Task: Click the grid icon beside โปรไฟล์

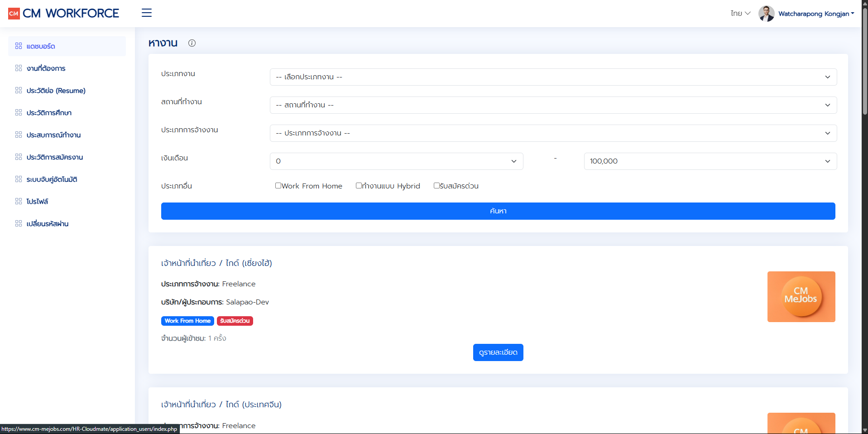Action: [19, 201]
